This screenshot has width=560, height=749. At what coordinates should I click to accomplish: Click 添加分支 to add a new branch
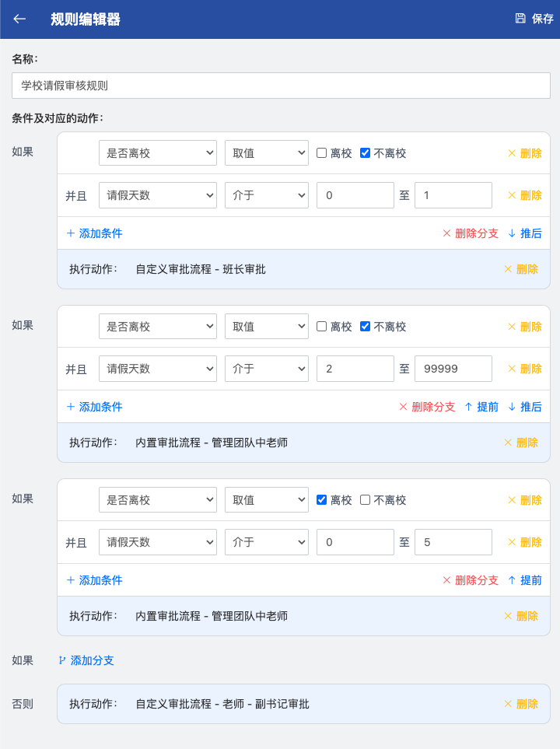tap(86, 660)
